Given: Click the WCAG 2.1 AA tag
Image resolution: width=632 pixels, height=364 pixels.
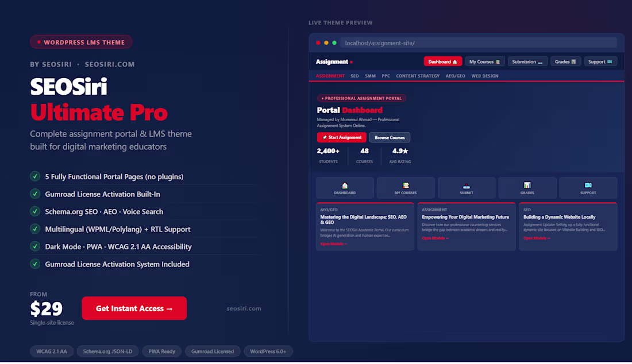Looking at the screenshot, I should [x=52, y=351].
